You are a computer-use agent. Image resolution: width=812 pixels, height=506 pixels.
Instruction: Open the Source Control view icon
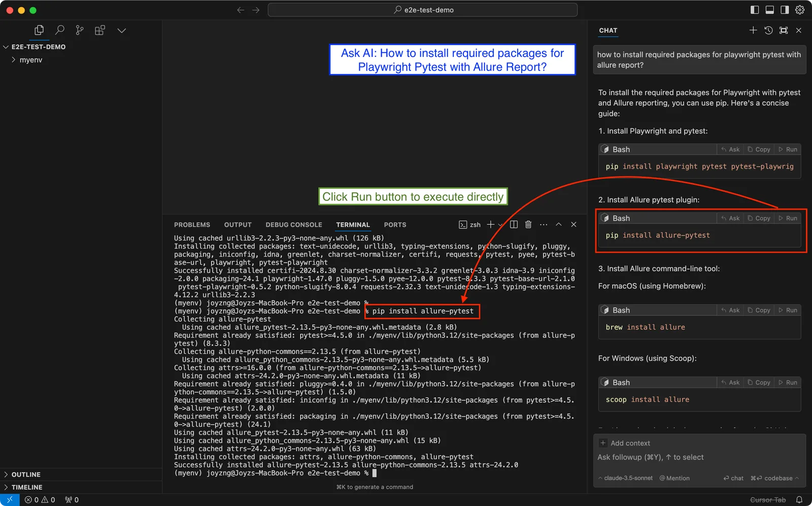pos(80,30)
